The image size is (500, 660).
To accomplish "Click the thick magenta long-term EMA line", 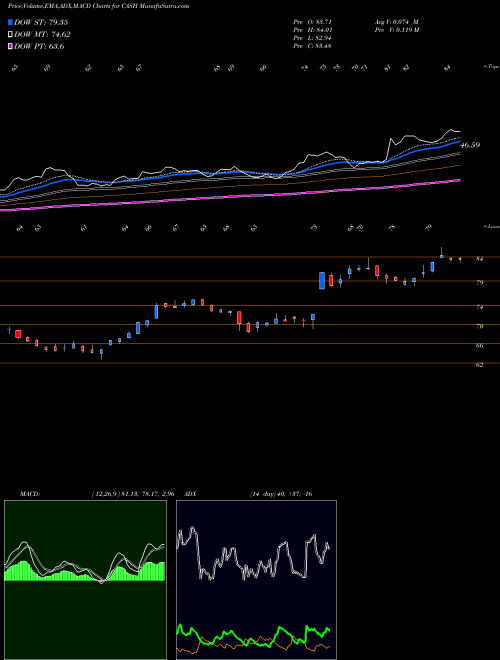I will click(x=230, y=196).
